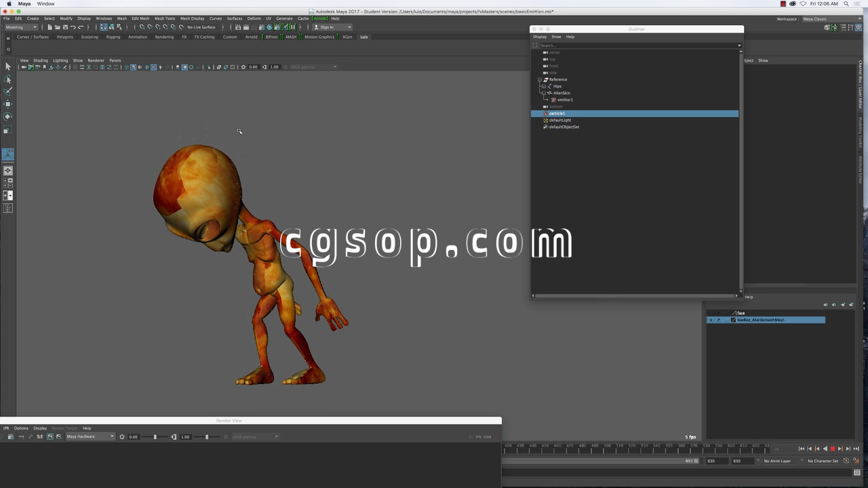Toggle playback P on lowRez_AlienSmoothMesh layer
868x488 pixels.
pos(719,320)
